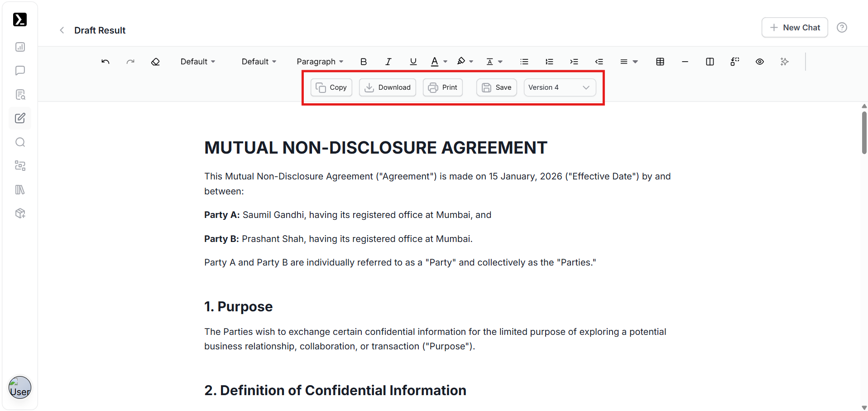
Task: Insert horizontal rule line icon
Action: (685, 62)
